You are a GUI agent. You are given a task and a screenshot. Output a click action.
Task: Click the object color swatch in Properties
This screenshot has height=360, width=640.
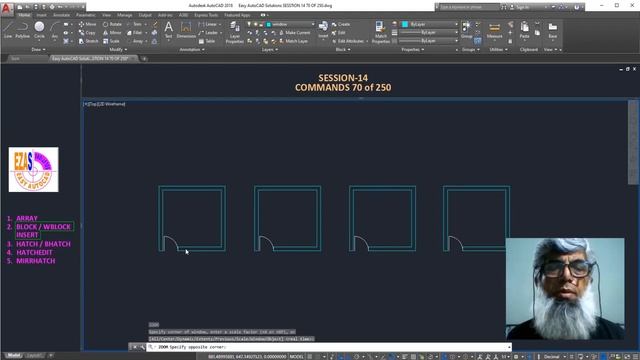(405, 24)
